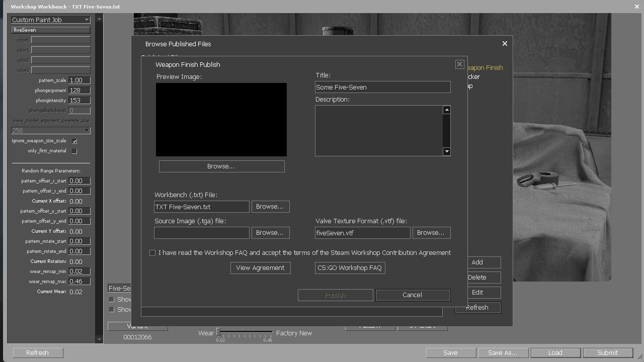Image resolution: width=644 pixels, height=362 pixels.
Task: Browse for the Valve Texture Format .vtf file
Action: point(431,233)
